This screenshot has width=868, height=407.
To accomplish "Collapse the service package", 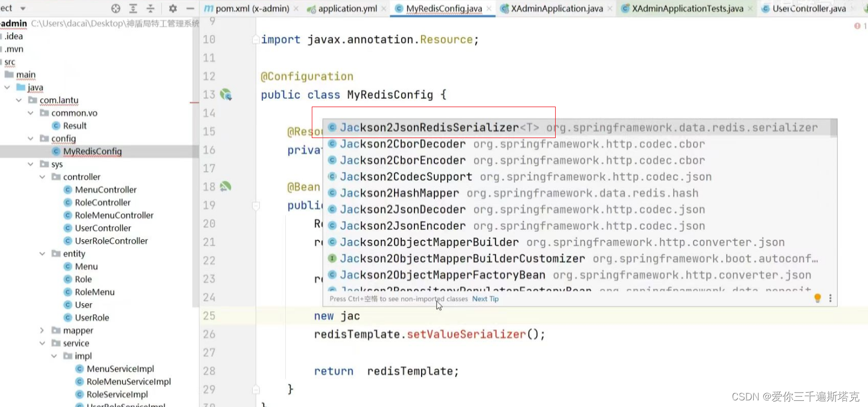I will pyautogui.click(x=42, y=343).
